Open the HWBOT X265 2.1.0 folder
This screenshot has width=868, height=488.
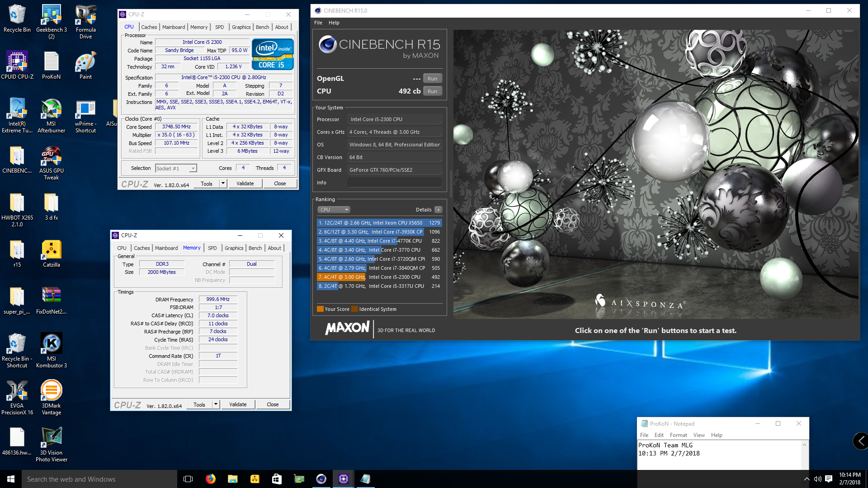17,210
